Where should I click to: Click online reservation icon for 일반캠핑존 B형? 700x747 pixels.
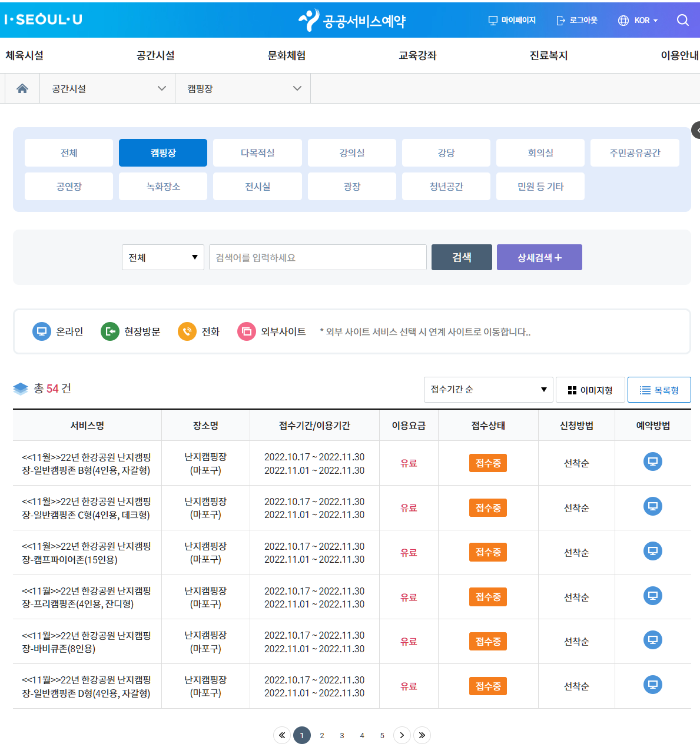pos(653,462)
